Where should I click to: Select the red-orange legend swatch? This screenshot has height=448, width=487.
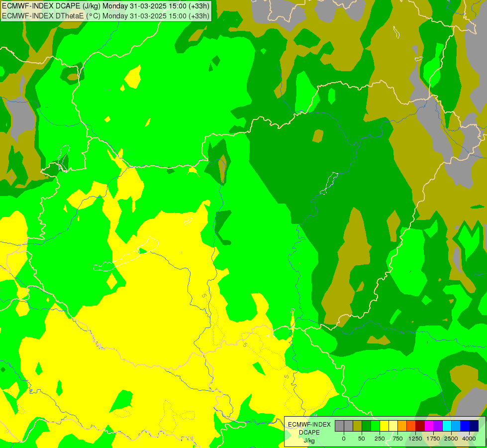click(411, 426)
